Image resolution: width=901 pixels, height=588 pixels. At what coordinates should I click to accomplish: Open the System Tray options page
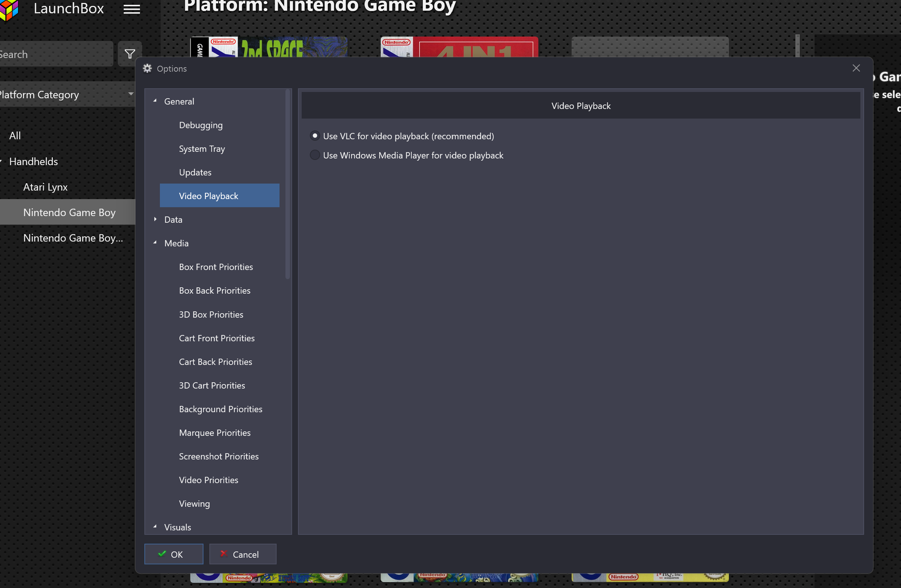[202, 148]
